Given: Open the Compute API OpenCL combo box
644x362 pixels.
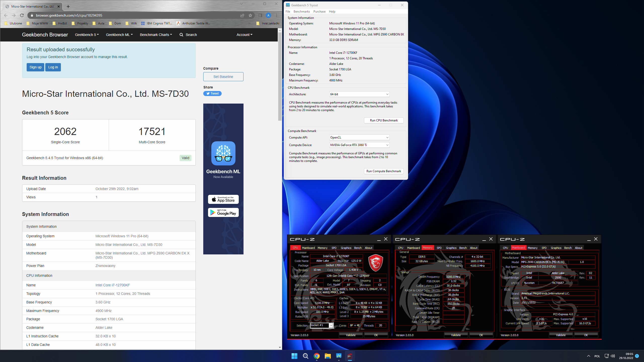Looking at the screenshot, I should (x=359, y=138).
